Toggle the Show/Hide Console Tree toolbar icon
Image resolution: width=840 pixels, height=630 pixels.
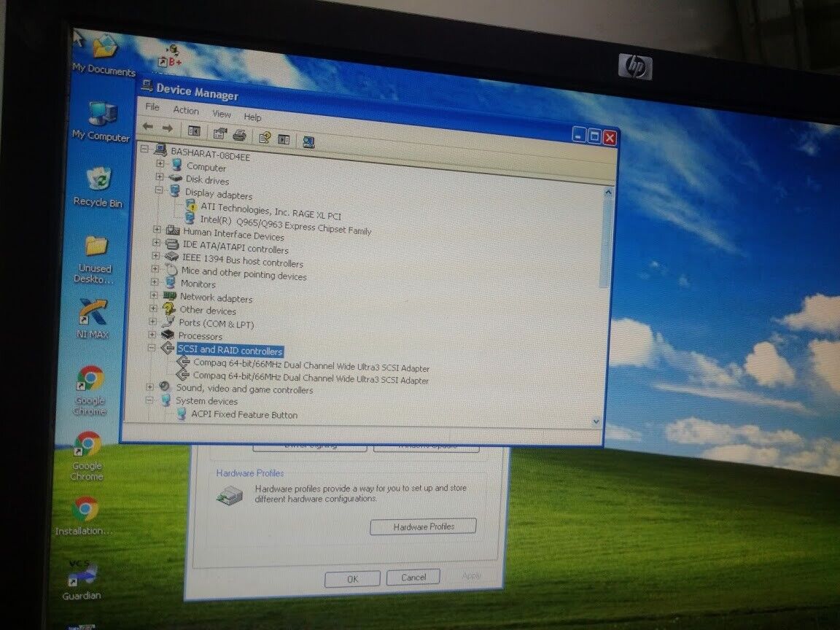[194, 131]
